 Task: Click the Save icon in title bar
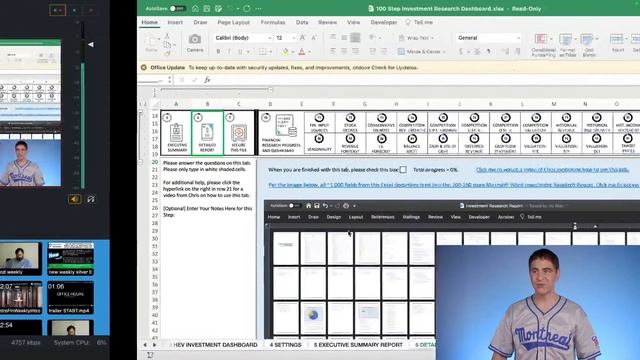pos(207,9)
